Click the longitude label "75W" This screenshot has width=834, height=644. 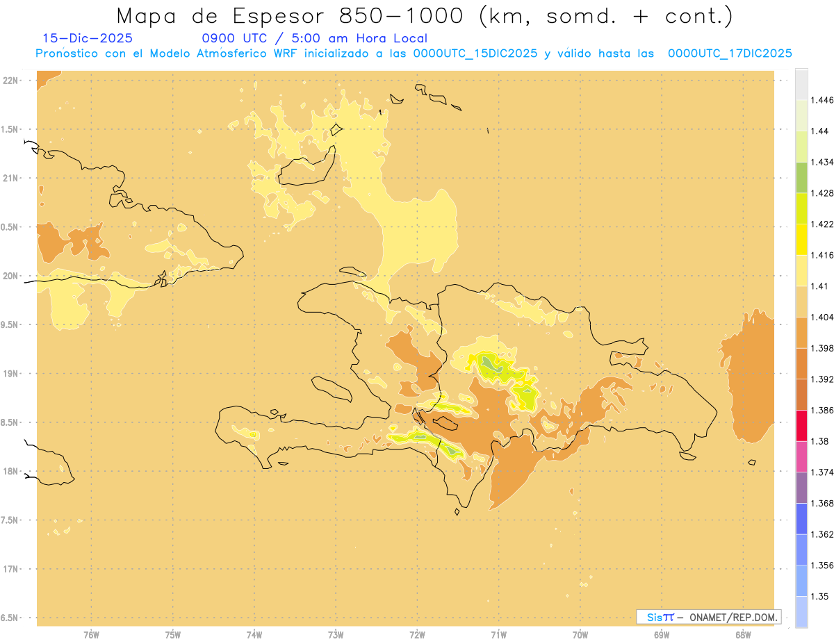173,635
